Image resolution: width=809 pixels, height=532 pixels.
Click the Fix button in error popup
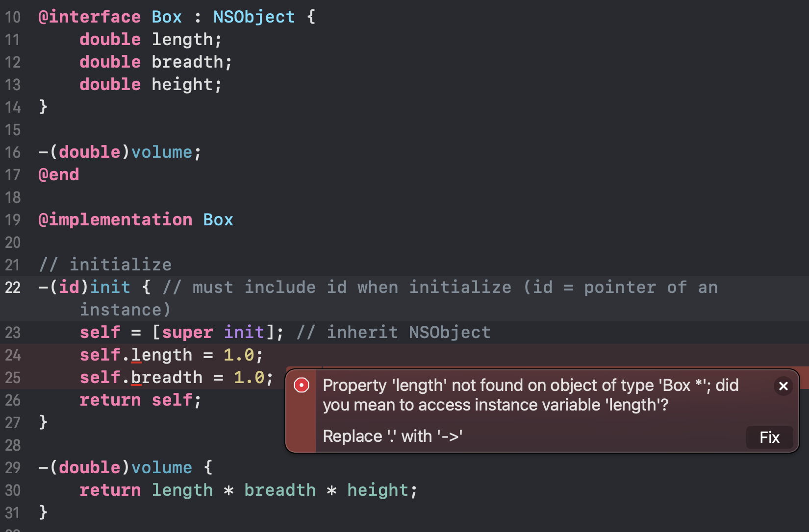769,437
